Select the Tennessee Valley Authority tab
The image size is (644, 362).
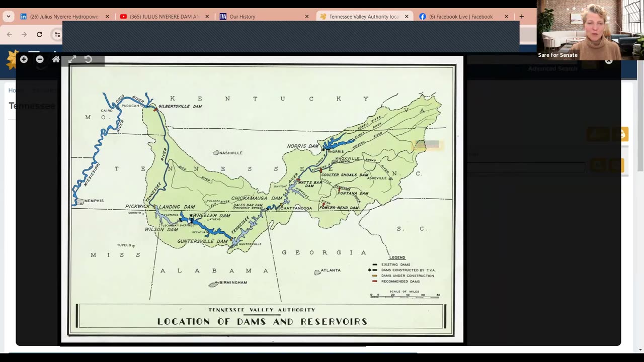364,17
